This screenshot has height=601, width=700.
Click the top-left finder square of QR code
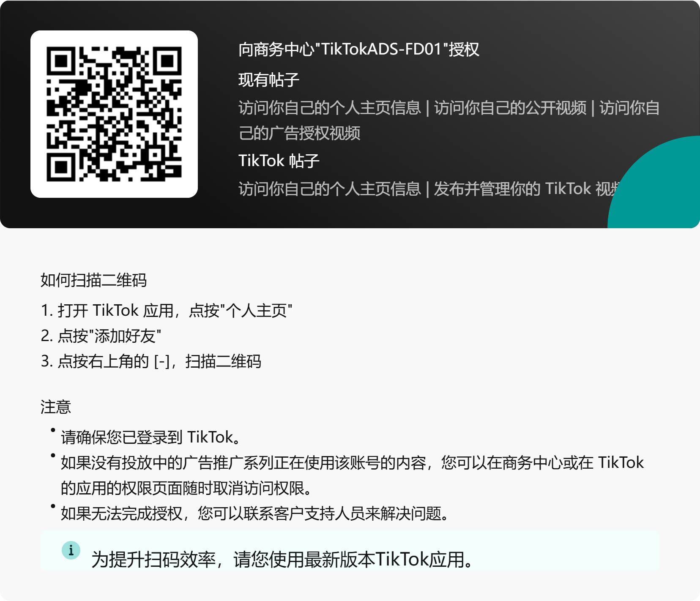(61, 61)
